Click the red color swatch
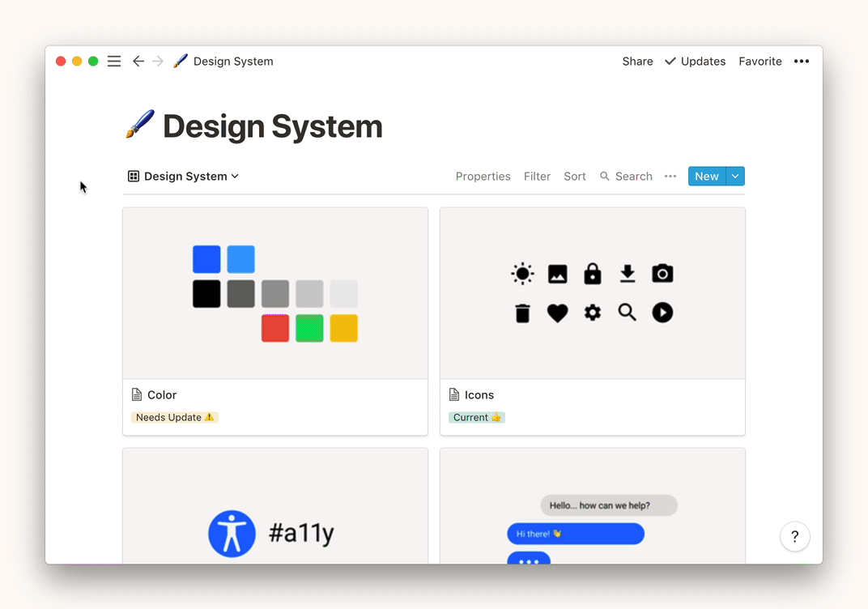The width and height of the screenshot is (868, 609). pos(275,328)
